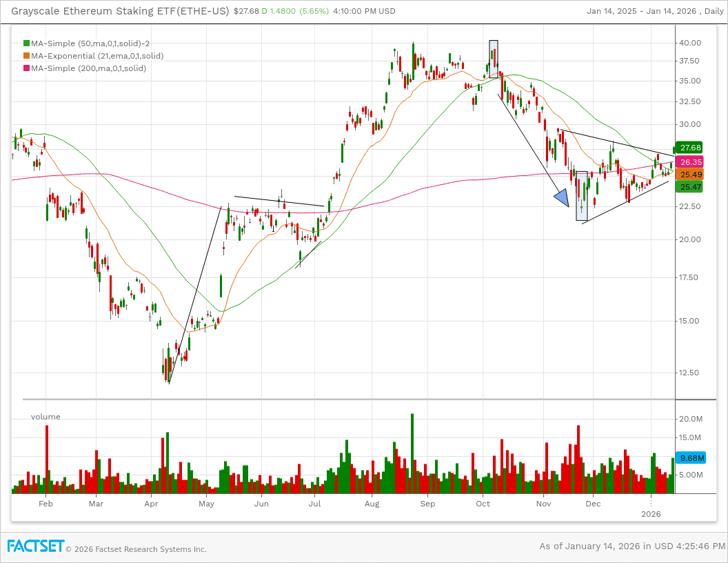Click the Grayscale Ethereum Staking ETF title
Viewport: 728px width, 563px height.
(121, 11)
